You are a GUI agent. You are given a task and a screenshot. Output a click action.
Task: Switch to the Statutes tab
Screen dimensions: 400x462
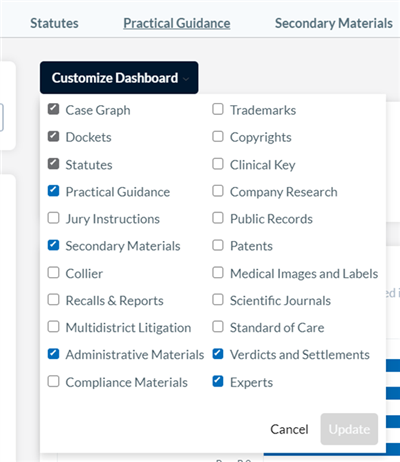coord(54,23)
